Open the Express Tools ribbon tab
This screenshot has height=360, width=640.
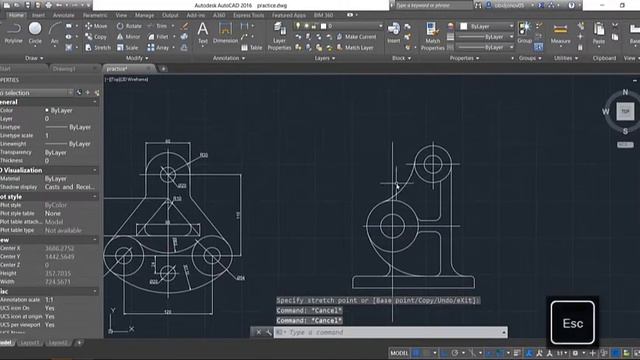coord(249,15)
